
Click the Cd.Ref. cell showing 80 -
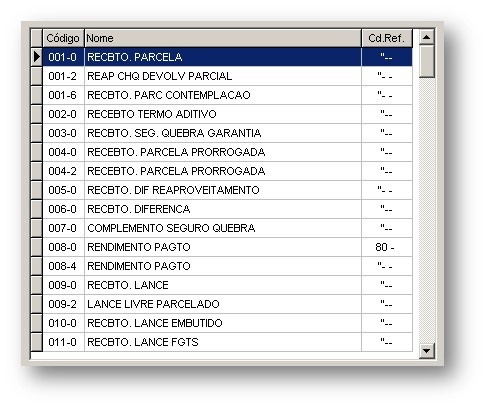click(387, 247)
